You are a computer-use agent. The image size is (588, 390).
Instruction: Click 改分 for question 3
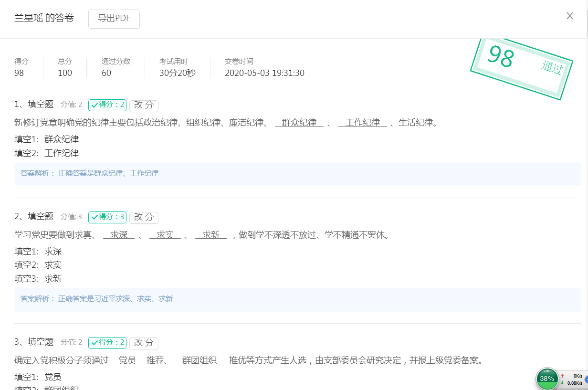144,343
